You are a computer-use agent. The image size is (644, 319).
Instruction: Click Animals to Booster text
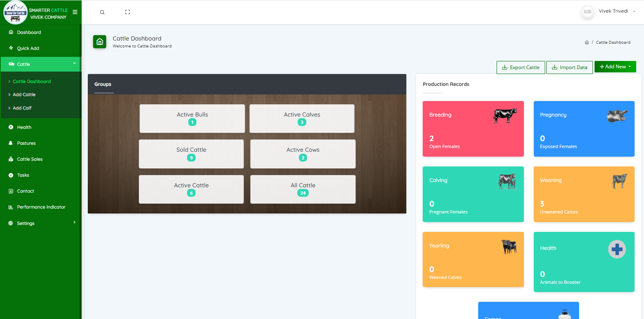click(x=560, y=282)
